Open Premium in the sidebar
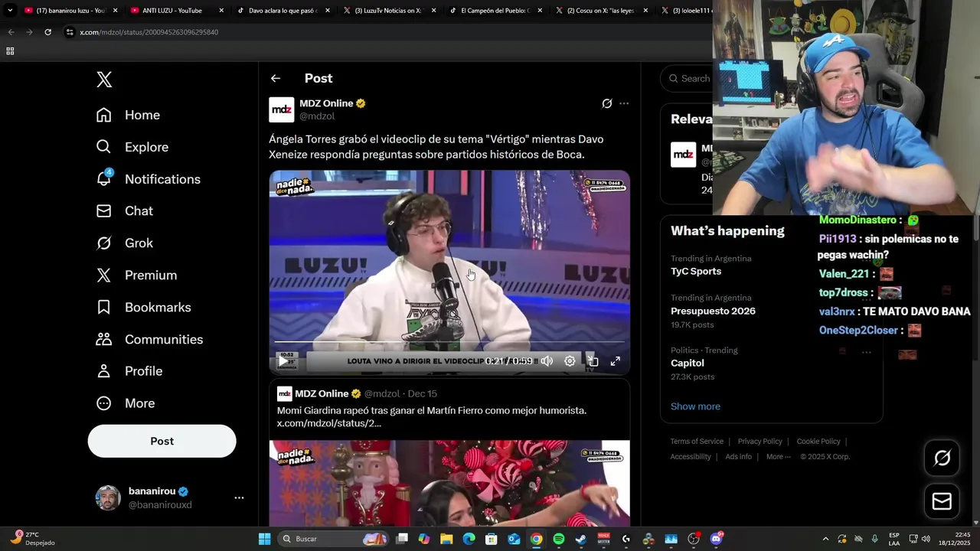 [136, 275]
